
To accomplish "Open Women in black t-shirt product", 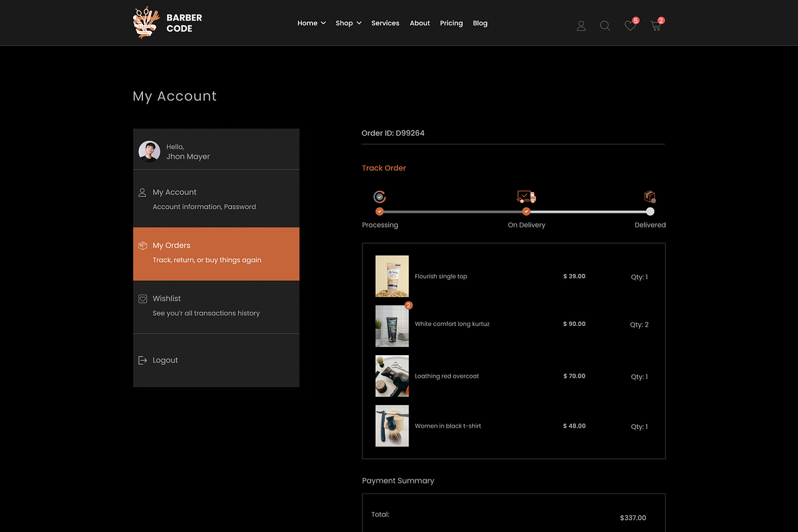I will pos(448,426).
